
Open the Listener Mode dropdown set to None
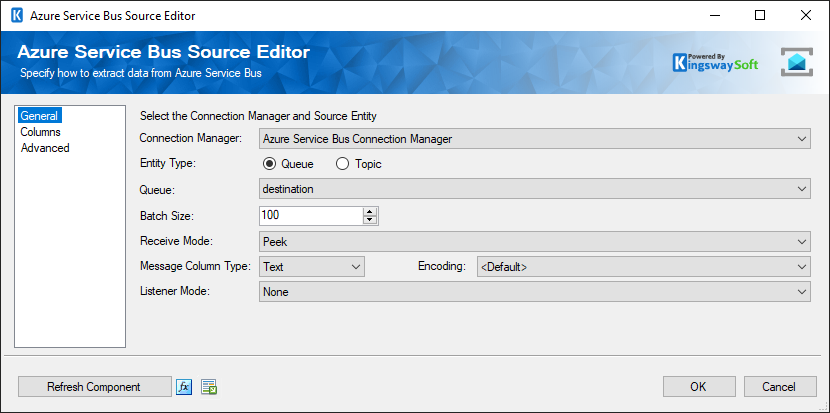(x=535, y=292)
